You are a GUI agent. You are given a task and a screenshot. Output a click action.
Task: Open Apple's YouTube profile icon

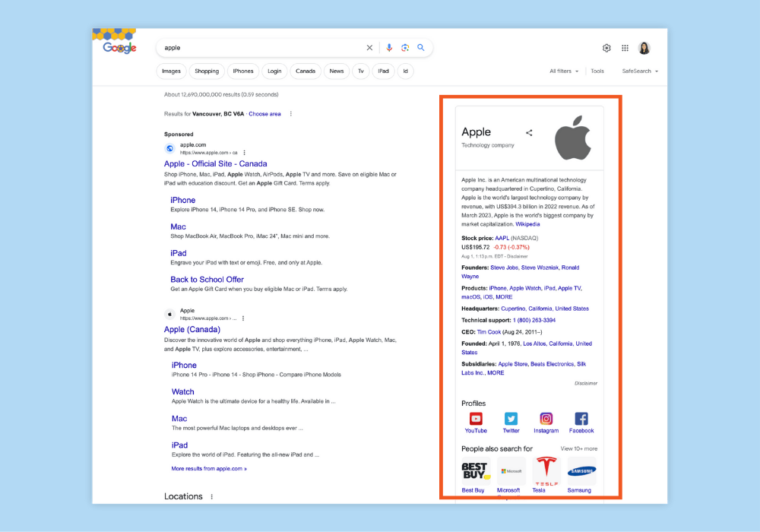(476, 419)
